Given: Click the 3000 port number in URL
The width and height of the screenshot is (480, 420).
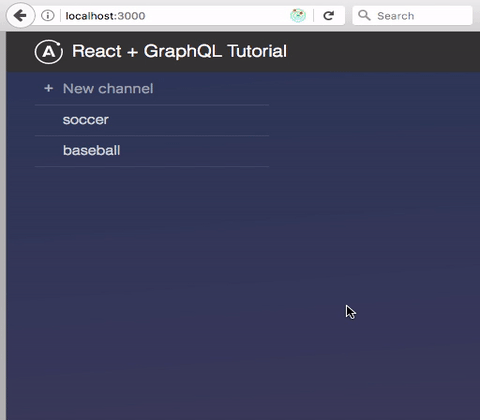Looking at the screenshot, I should (131, 16).
